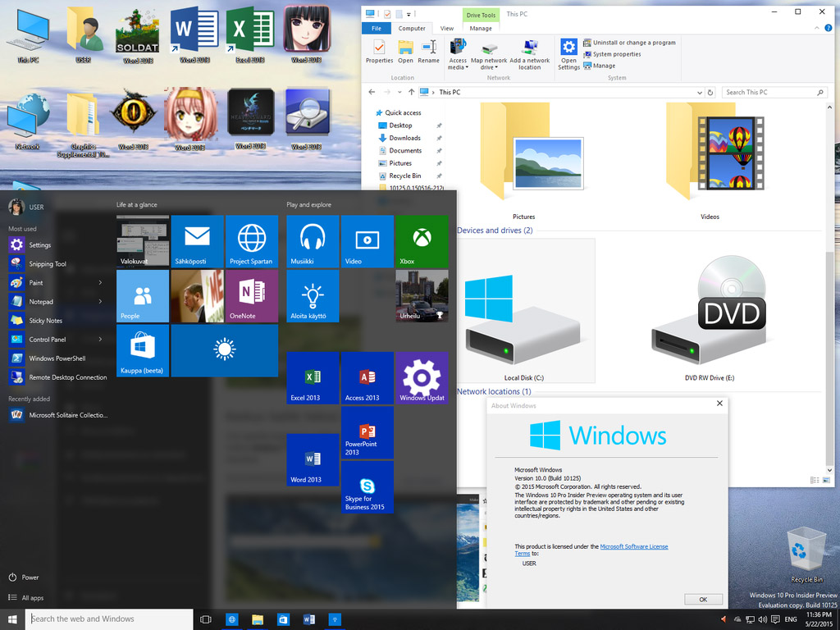Select Documents in Quick access
This screenshot has height=630, width=840.
pos(405,151)
